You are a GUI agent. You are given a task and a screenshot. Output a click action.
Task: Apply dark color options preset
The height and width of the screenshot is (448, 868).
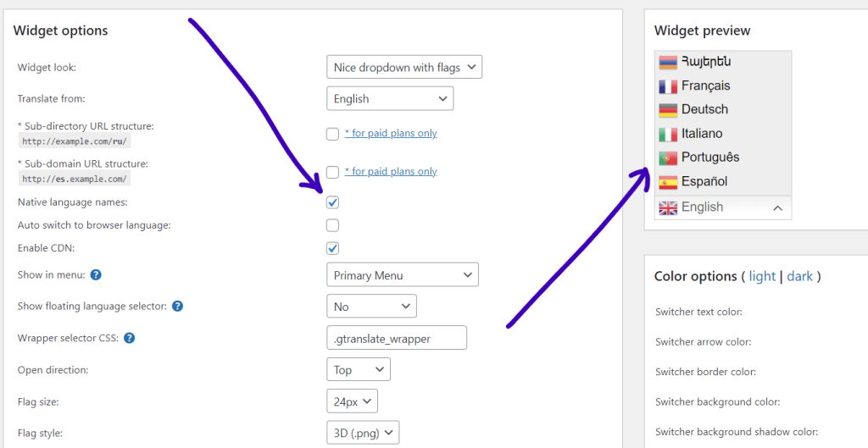click(800, 277)
